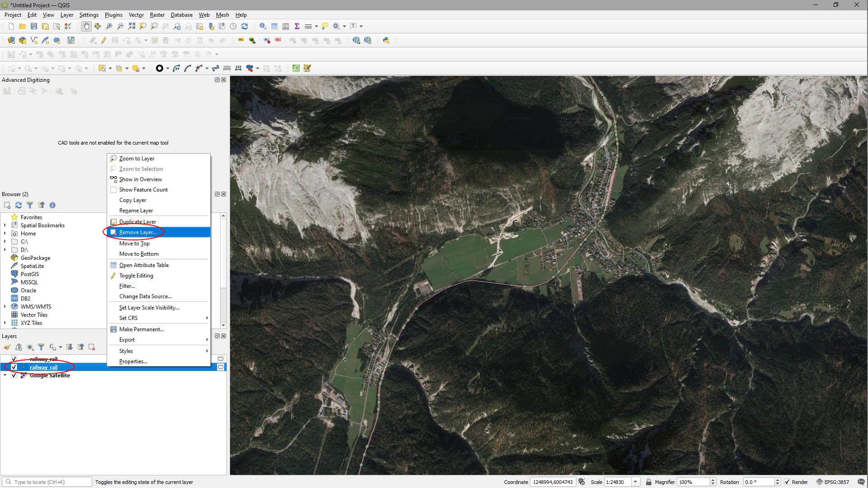This screenshot has width=868, height=488.
Task: Open the Vector menu
Action: click(x=136, y=15)
